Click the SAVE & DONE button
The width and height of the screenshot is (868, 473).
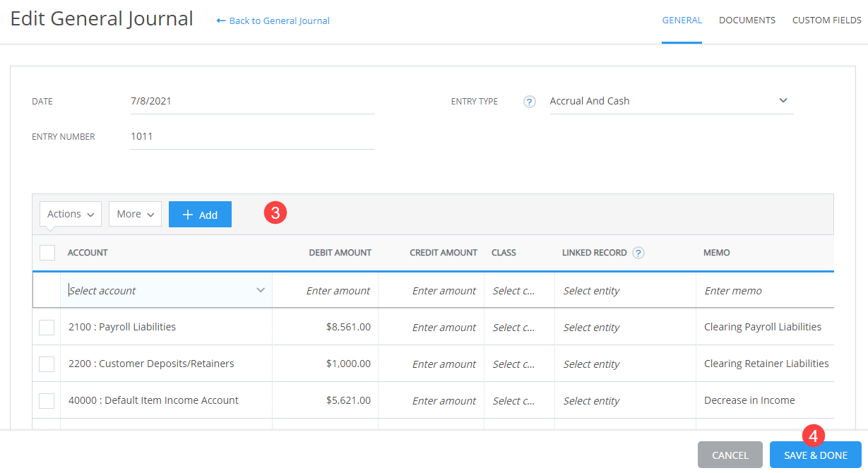click(x=815, y=455)
